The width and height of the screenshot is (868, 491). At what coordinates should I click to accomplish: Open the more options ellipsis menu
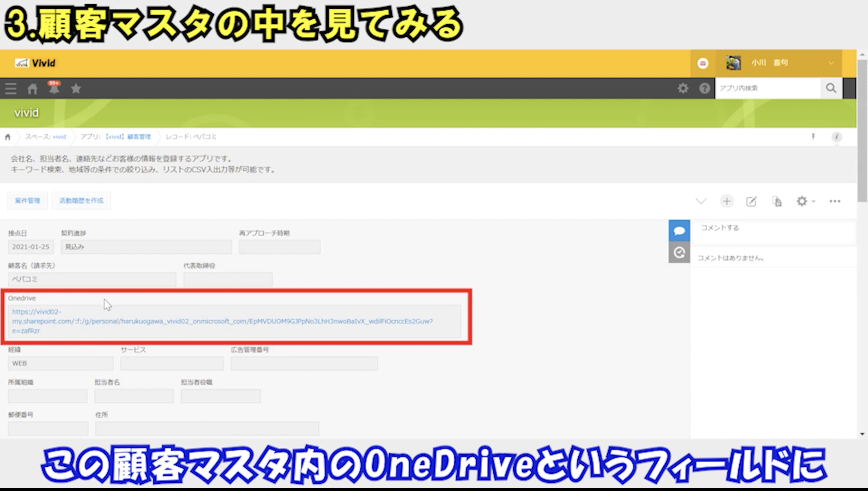(x=835, y=201)
